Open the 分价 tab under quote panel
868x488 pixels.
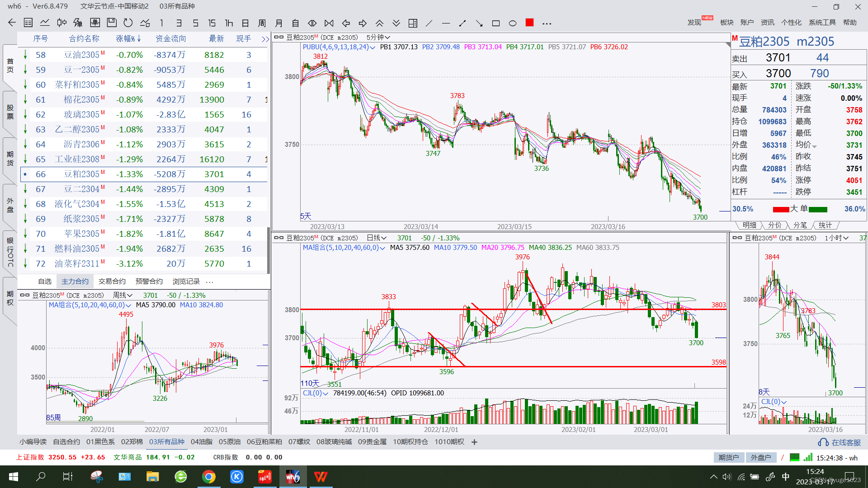point(775,225)
